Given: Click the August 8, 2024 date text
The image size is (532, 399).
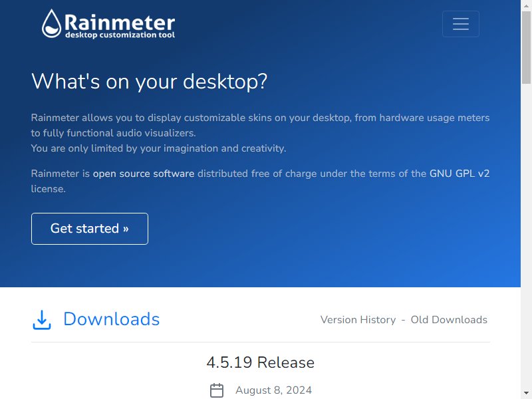Looking at the screenshot, I should point(273,390).
